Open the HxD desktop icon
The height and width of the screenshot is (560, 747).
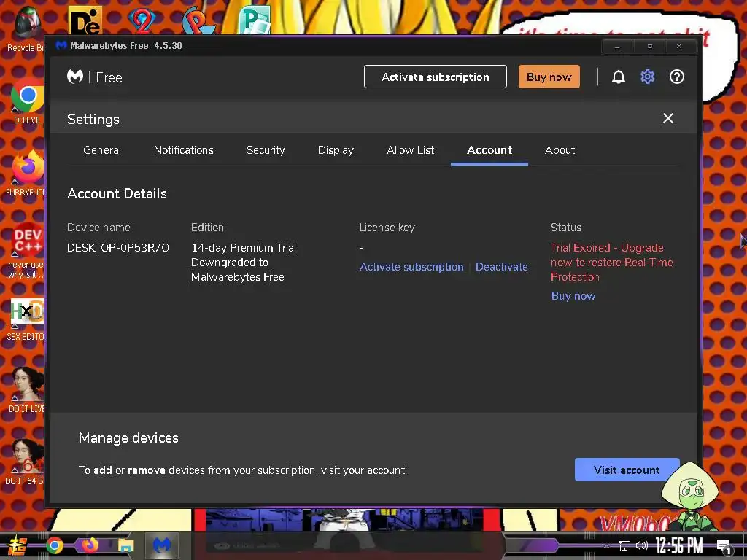[26, 319]
